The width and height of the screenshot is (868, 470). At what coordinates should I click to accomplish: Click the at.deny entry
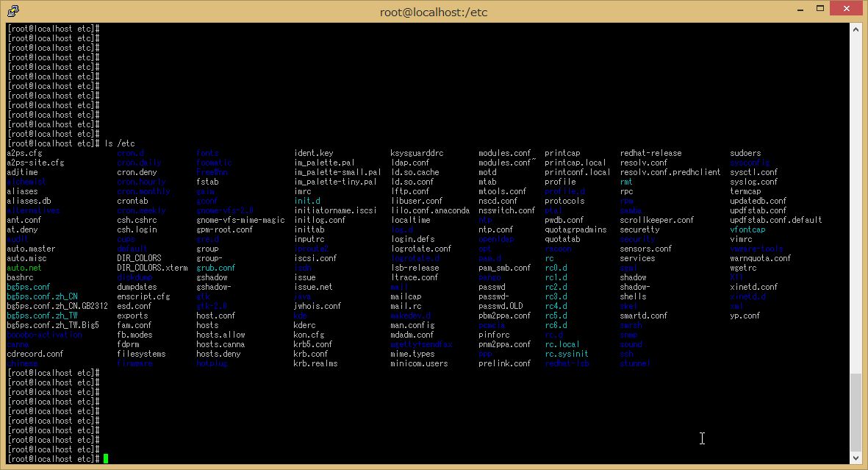click(22, 229)
